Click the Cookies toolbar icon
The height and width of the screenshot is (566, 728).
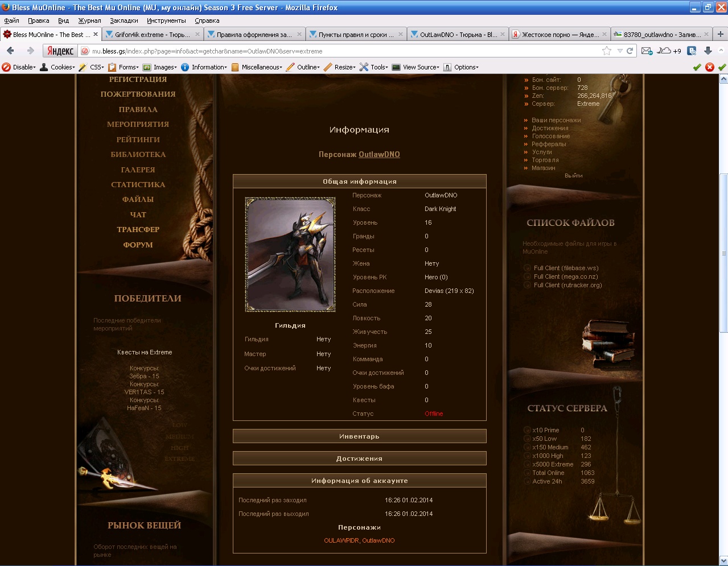coord(44,67)
